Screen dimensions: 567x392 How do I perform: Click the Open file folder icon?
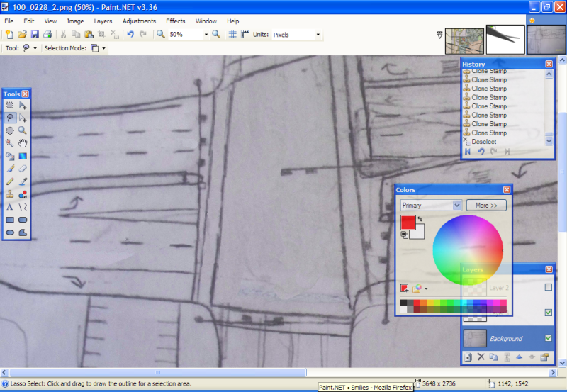(22, 35)
